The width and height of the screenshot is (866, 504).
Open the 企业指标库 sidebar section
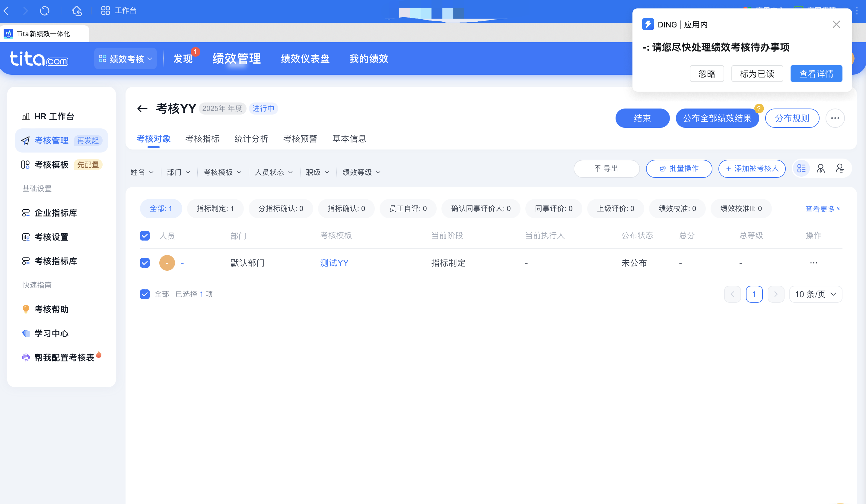[55, 213]
